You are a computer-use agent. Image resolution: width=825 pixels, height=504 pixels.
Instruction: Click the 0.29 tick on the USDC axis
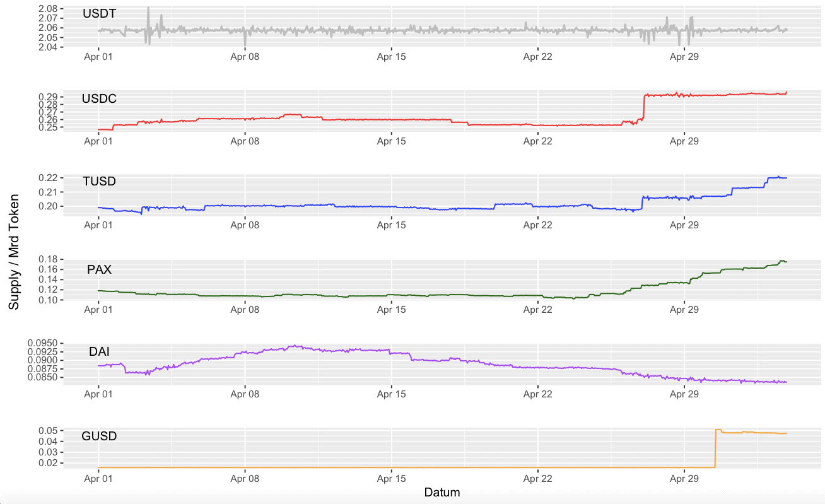tap(48, 97)
